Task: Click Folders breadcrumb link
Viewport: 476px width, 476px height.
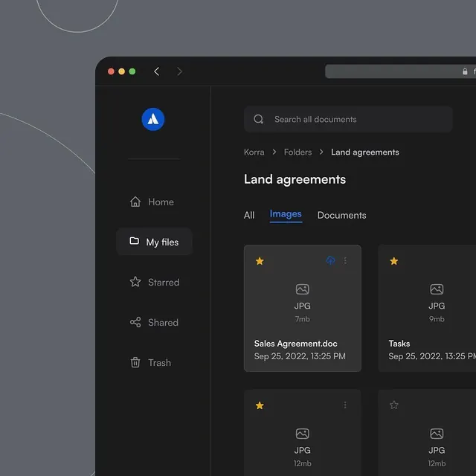Action: point(297,152)
